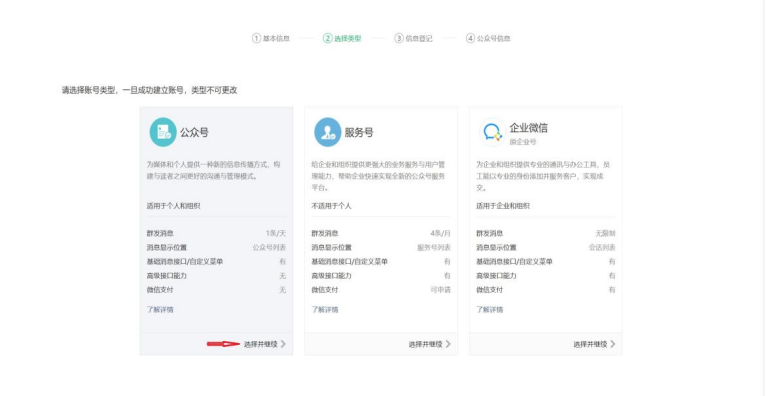
Task: Click 高级接口能力 label in the 企业微信 card
Action: tap(496, 276)
